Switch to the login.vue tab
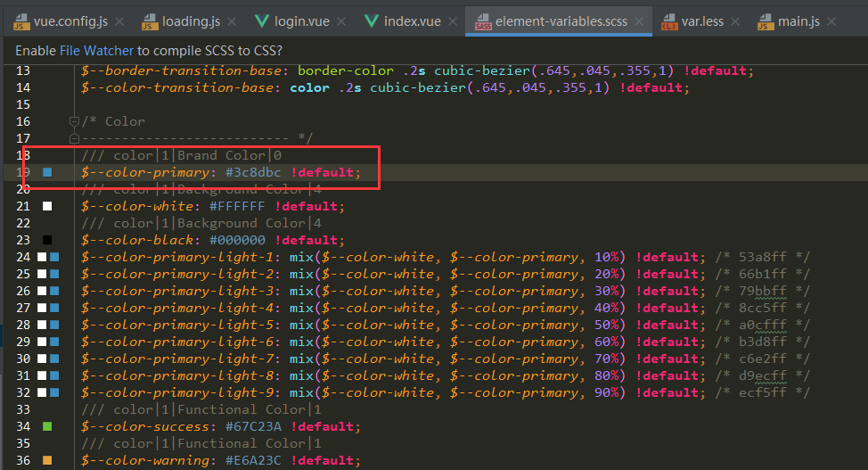Viewport: 868px width, 470px height. [302, 21]
